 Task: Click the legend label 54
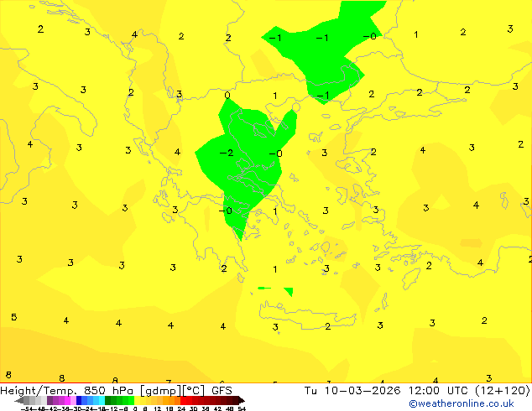click(x=242, y=408)
